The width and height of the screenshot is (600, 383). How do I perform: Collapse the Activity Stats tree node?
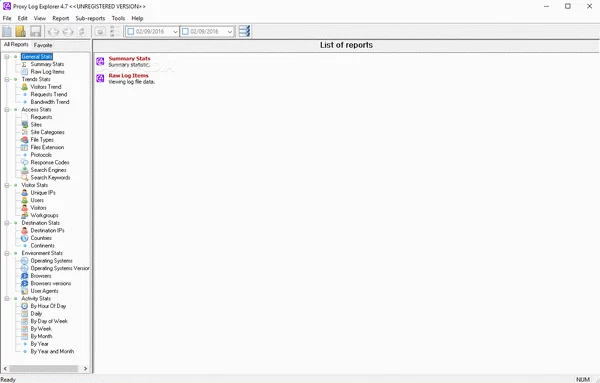click(7, 298)
